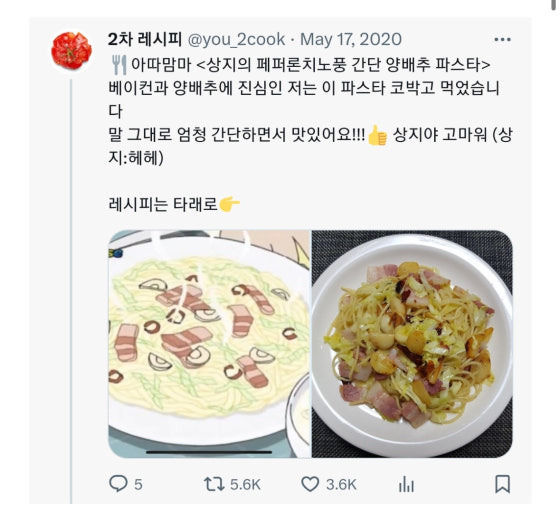This screenshot has height=512, width=560.
Task: Click the tweet text about 양배추 파스타
Action: point(310,111)
